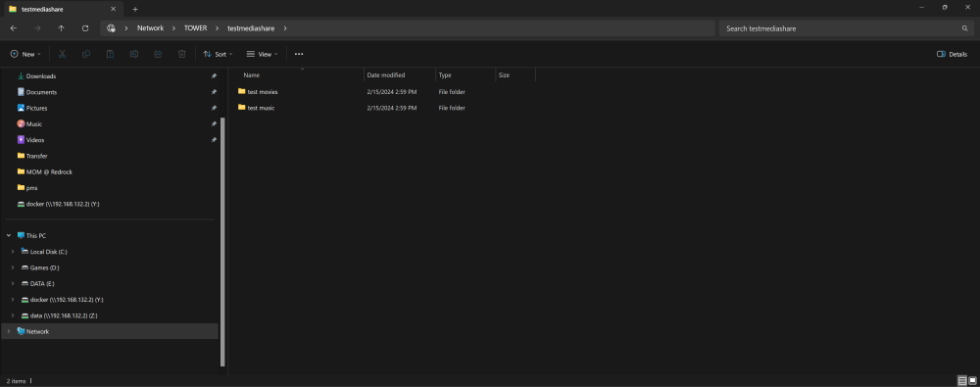This screenshot has height=387, width=980.
Task: Open the View dropdown menu
Action: click(262, 55)
